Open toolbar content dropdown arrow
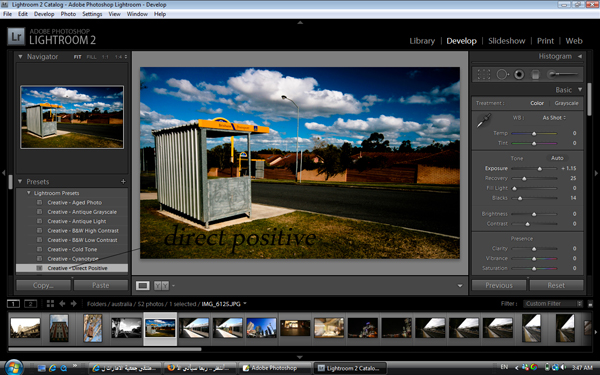The image size is (600, 375). click(460, 285)
